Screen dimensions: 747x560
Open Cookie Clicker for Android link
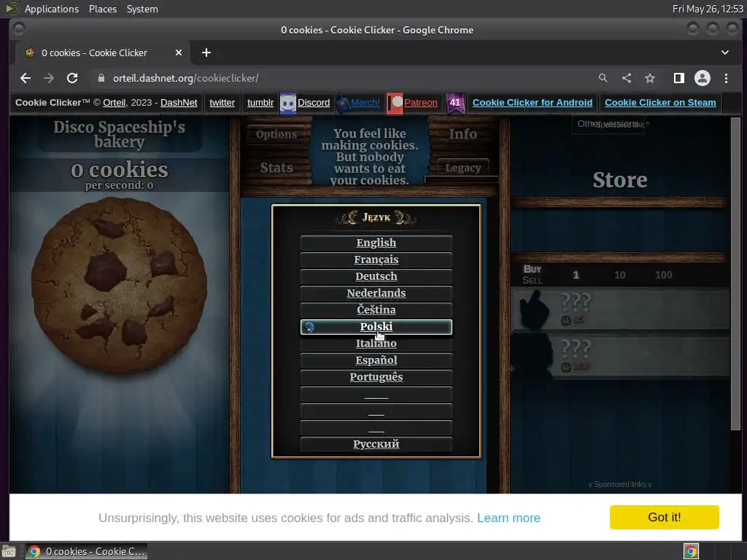coord(532,103)
